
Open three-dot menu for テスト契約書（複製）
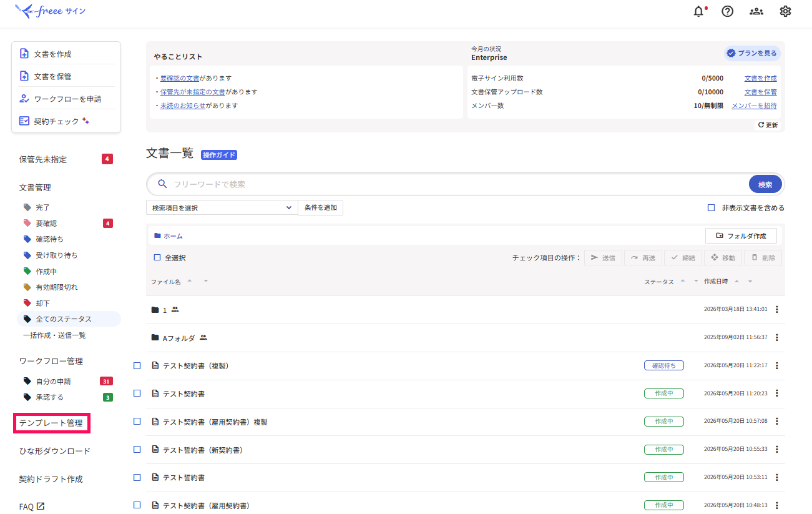[777, 365]
